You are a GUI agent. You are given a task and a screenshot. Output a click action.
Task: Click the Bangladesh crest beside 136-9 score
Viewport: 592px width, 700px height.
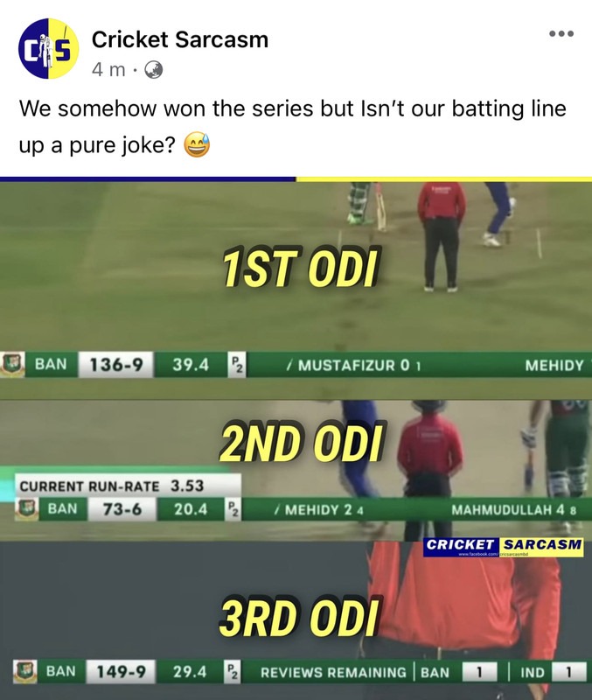tap(12, 364)
